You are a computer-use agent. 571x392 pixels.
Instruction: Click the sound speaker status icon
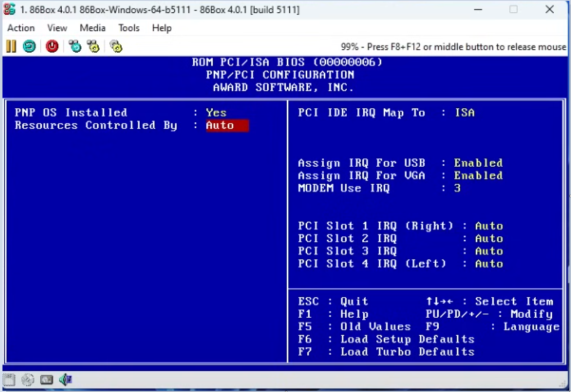[65, 380]
